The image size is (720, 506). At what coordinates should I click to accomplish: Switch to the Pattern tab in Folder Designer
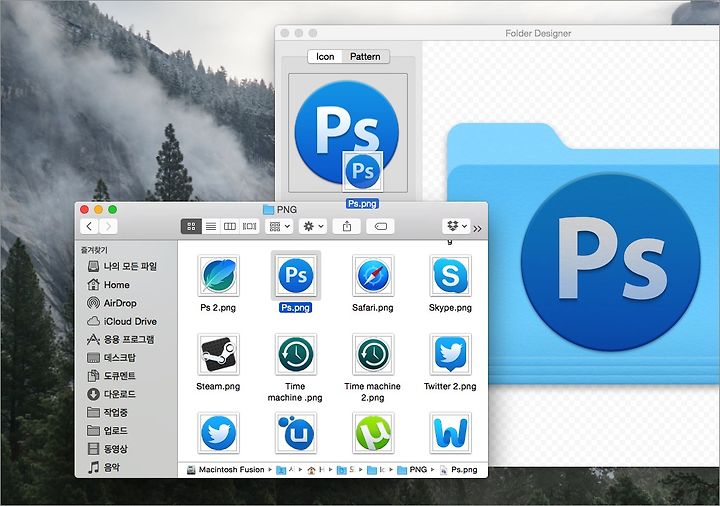pos(366,56)
